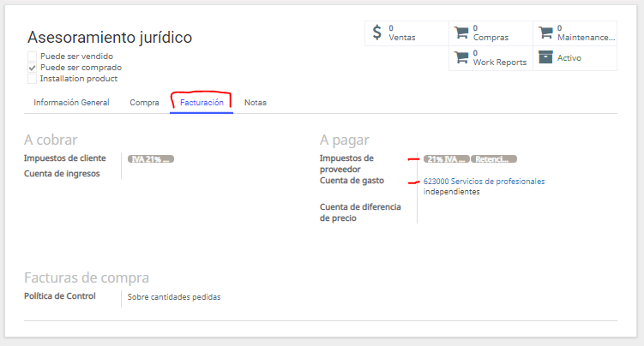This screenshot has height=346, width=644.
Task: Switch to the Información General tab
Action: click(71, 103)
